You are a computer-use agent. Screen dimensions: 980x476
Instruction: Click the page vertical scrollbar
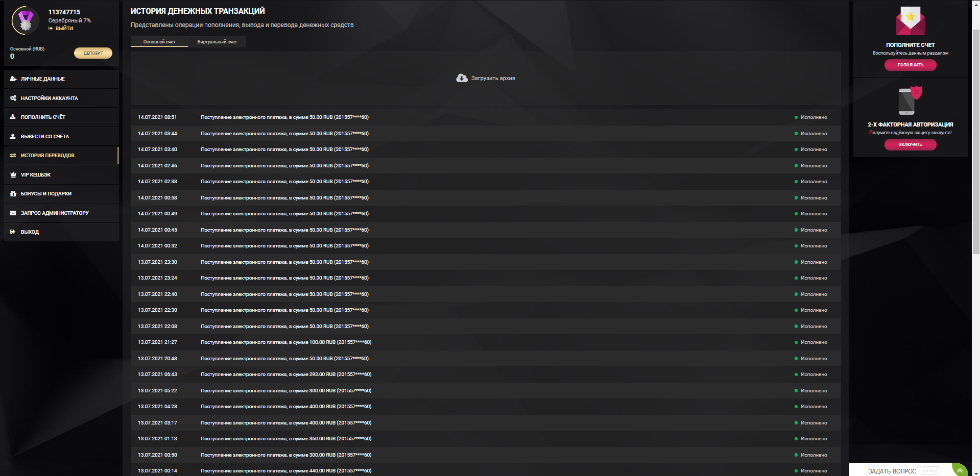[x=975, y=153]
